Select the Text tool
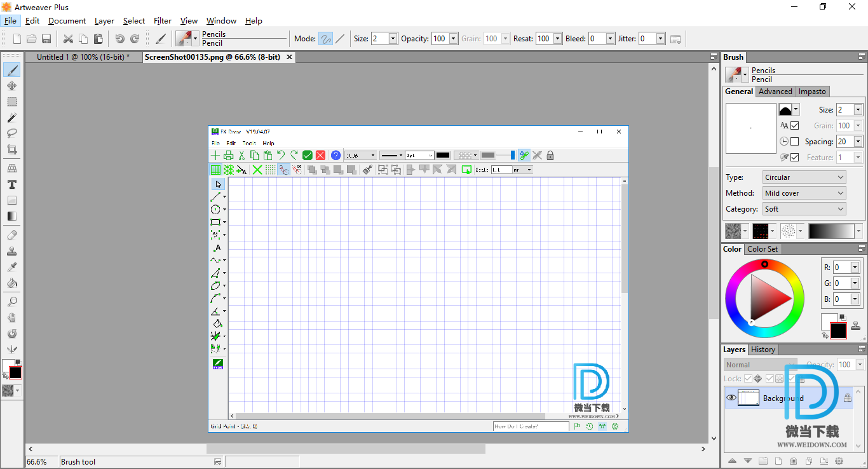The image size is (868, 469). point(11,184)
